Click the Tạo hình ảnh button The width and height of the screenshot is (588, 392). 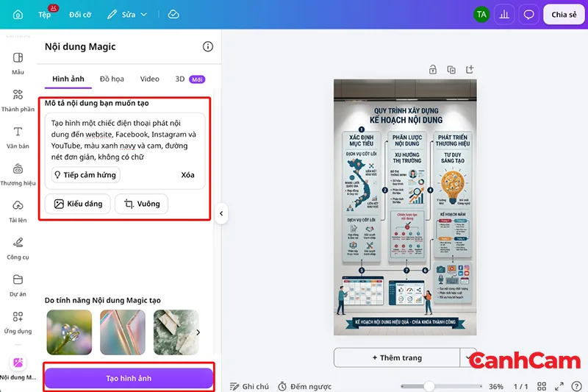pos(129,378)
